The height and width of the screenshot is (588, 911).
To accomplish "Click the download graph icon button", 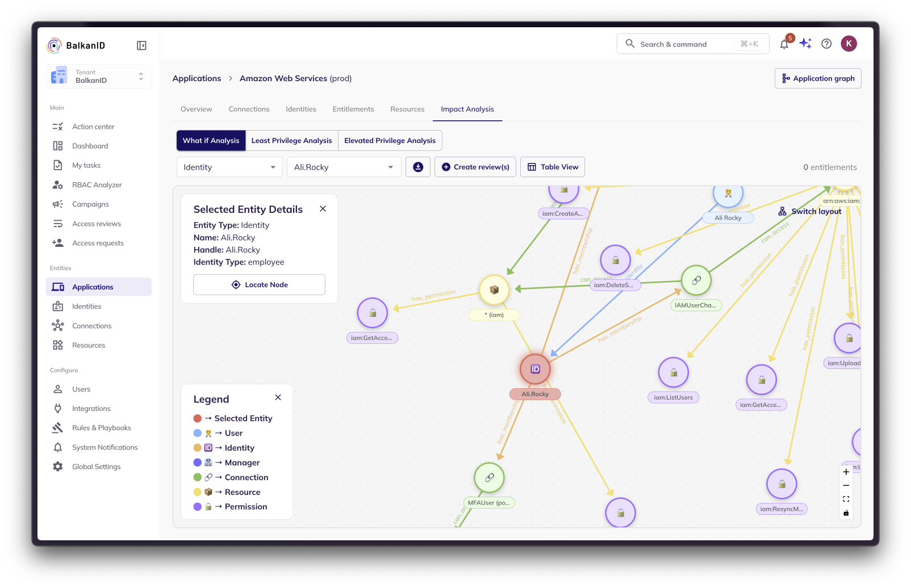I will [x=418, y=167].
